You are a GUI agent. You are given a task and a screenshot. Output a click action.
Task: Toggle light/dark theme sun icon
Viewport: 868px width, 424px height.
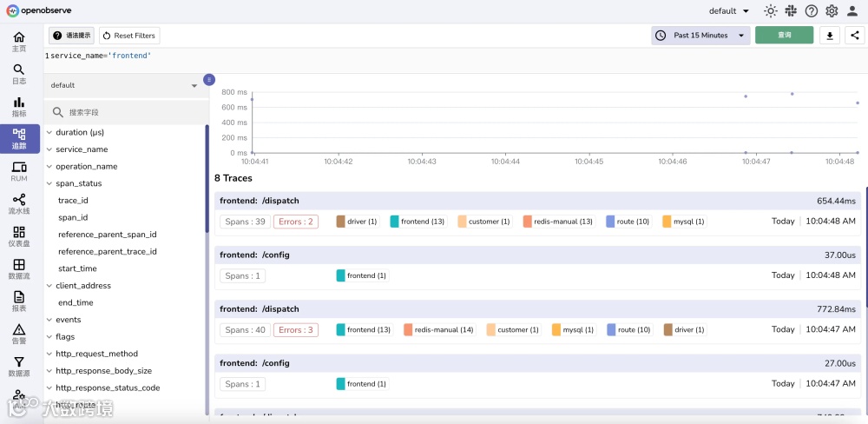click(x=770, y=10)
